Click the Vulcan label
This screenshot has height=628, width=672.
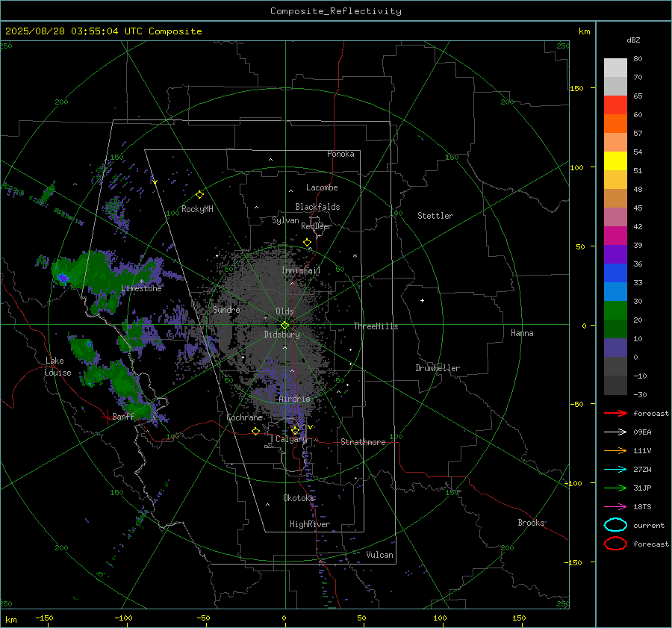(379, 555)
